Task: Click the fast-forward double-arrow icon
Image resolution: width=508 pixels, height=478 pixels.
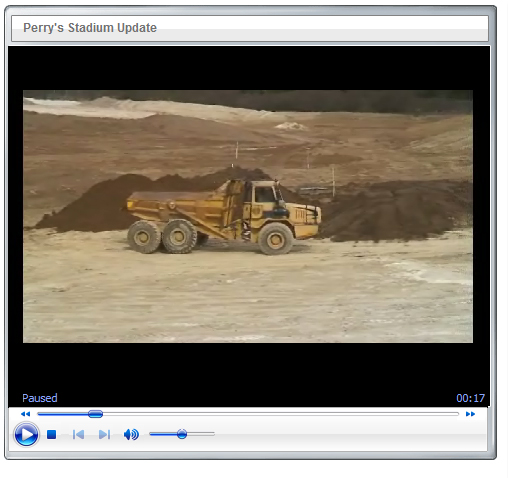Action: click(x=470, y=414)
